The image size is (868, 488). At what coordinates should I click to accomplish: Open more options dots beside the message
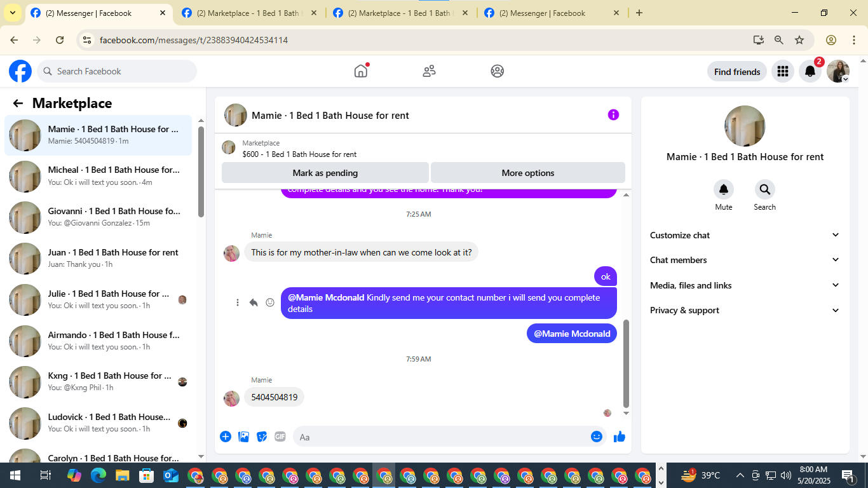click(238, 302)
